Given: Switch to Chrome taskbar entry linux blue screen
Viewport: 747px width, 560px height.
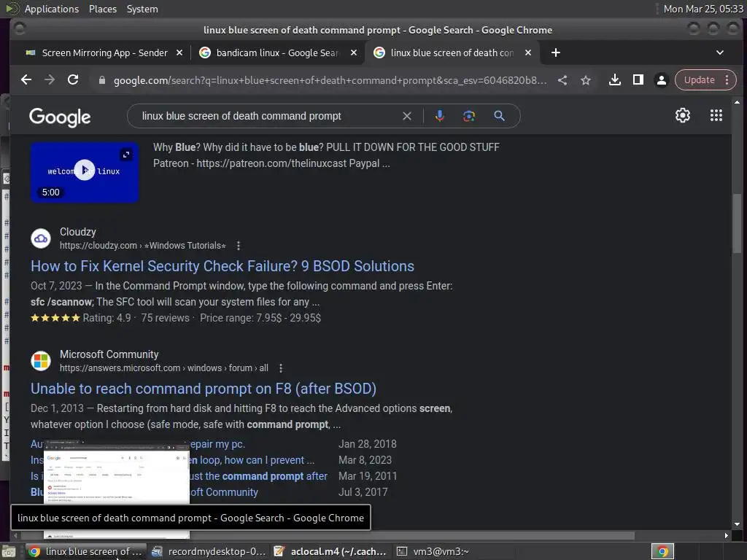Looking at the screenshot, I should coord(86,551).
